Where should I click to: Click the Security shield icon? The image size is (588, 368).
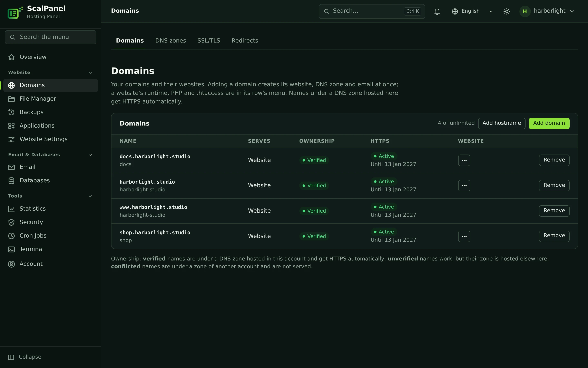click(x=11, y=222)
